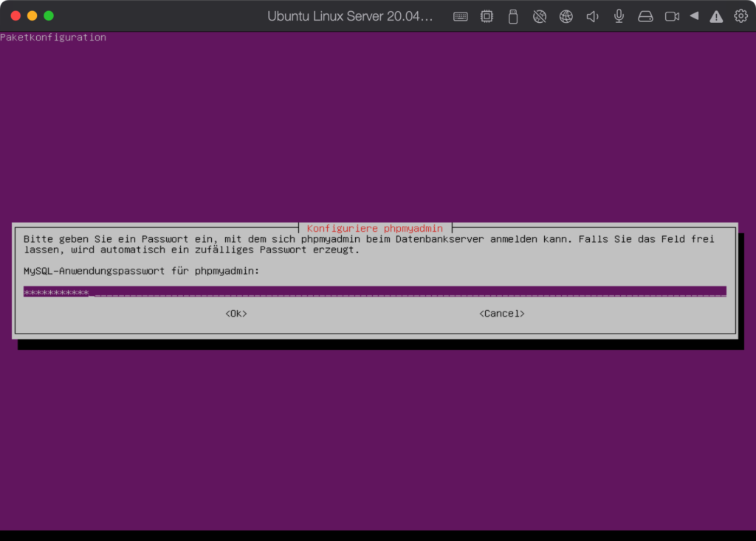The height and width of the screenshot is (541, 756).
Task: Close the VM window with red button
Action: coord(16,16)
